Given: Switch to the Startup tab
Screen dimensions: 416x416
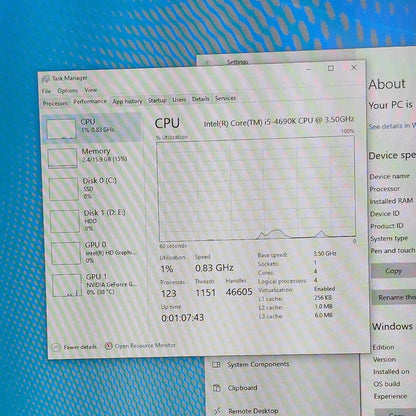Looking at the screenshot, I should coord(157,100).
